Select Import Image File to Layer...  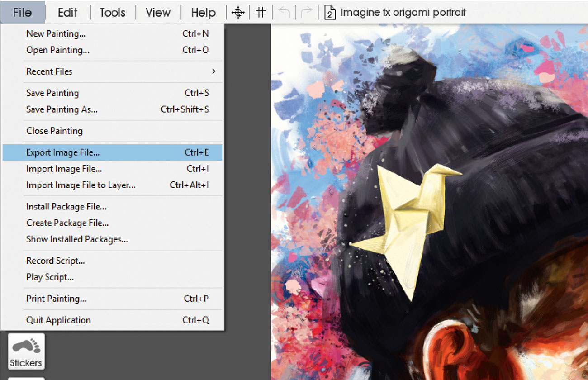click(112, 185)
